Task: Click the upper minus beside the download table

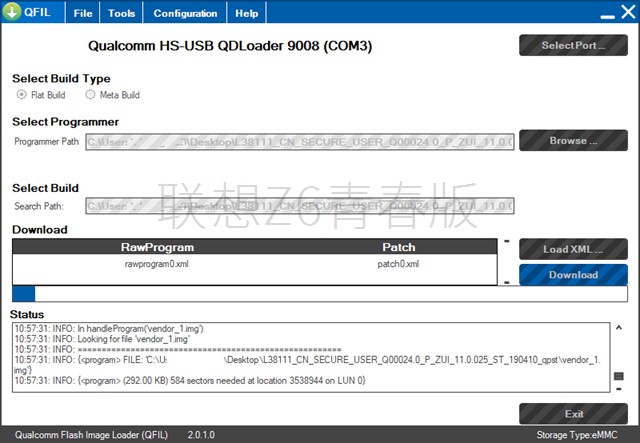Action: tap(507, 241)
